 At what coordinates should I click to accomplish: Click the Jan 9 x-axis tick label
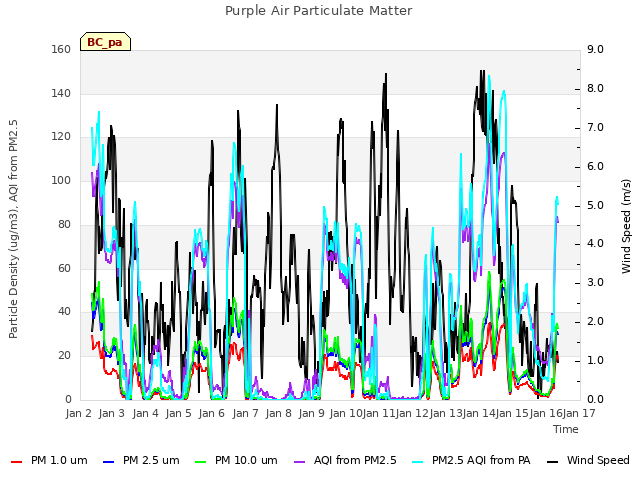312,413
